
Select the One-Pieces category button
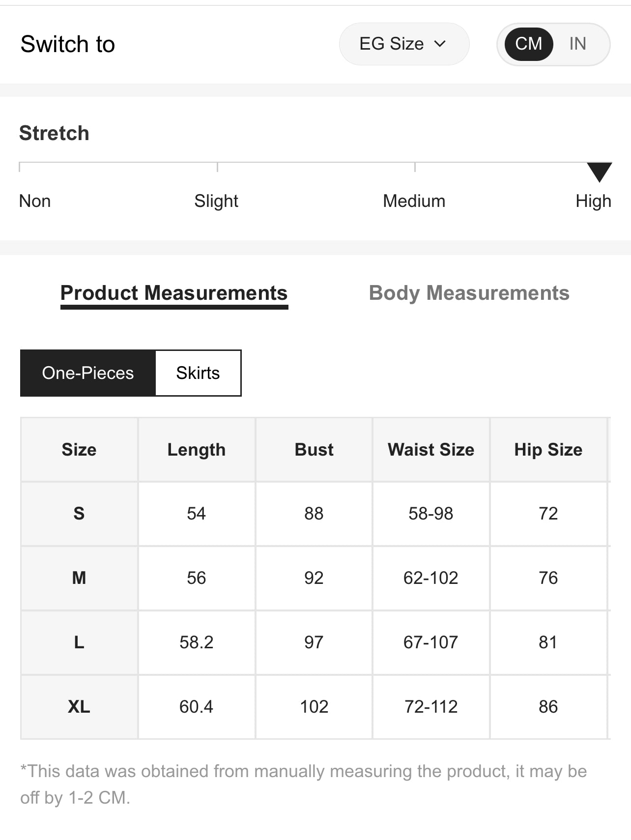pos(88,373)
